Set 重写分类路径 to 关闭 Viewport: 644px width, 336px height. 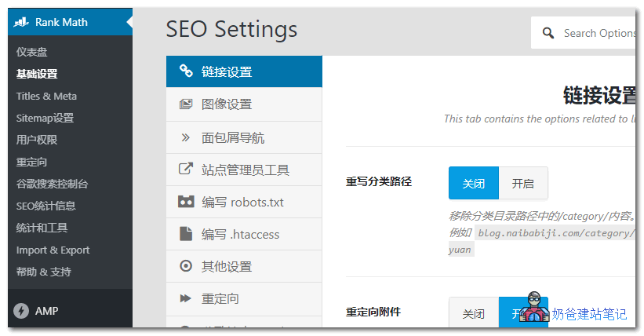pyautogui.click(x=473, y=184)
